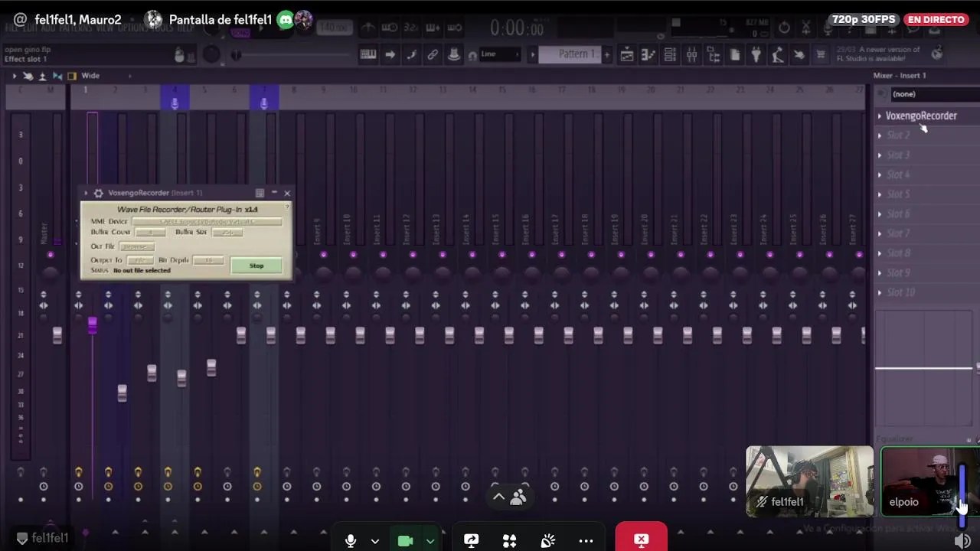Select mixer insert track 4 header
The image size is (980, 551).
coord(175,97)
